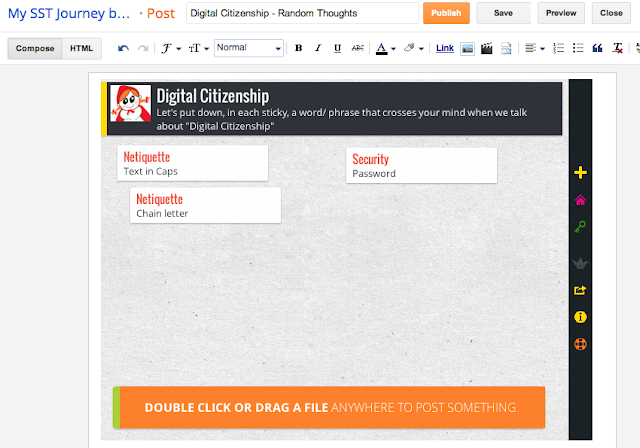Click the wall description about each sticky
Screen dimensions: 640x448
(x=342, y=119)
